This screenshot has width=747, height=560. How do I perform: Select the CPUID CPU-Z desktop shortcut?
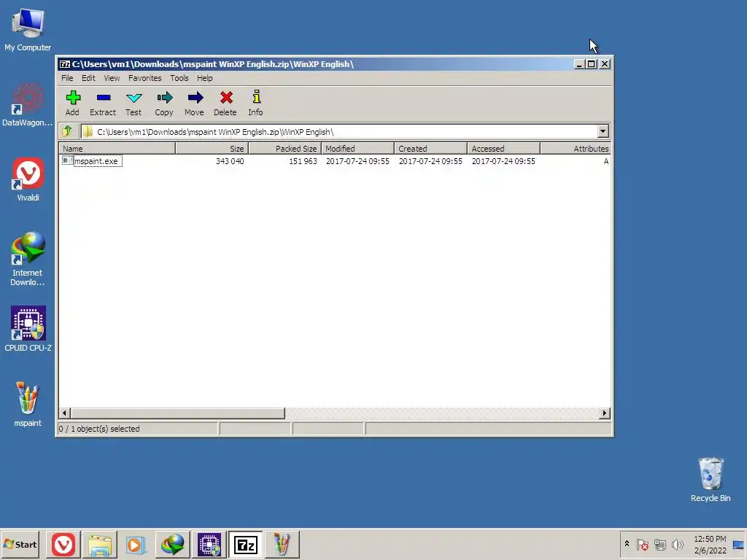click(28, 329)
